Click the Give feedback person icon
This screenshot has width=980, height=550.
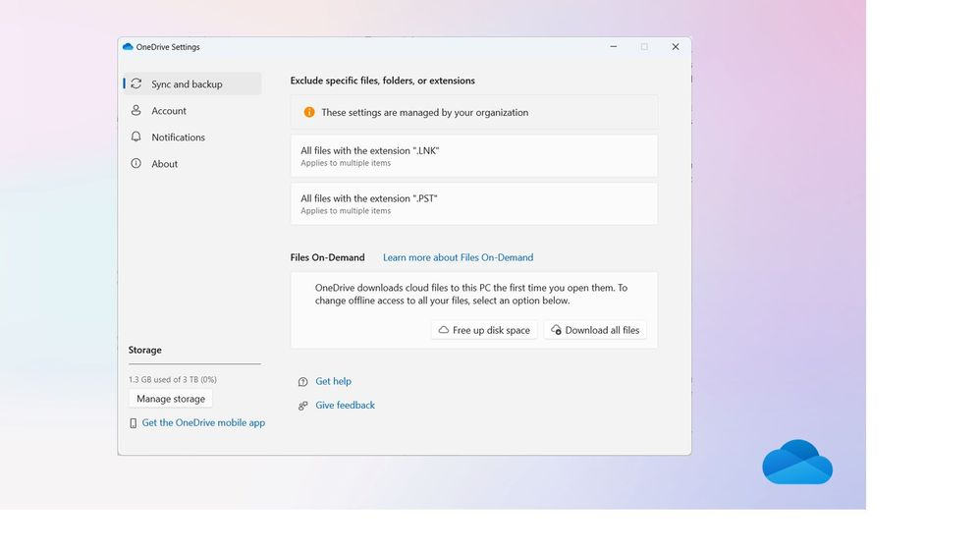(303, 406)
